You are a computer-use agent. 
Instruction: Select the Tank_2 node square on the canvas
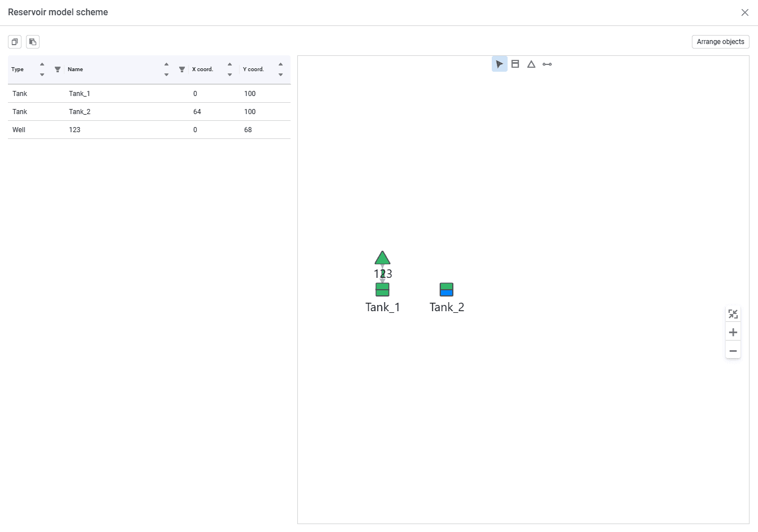pyautogui.click(x=447, y=290)
